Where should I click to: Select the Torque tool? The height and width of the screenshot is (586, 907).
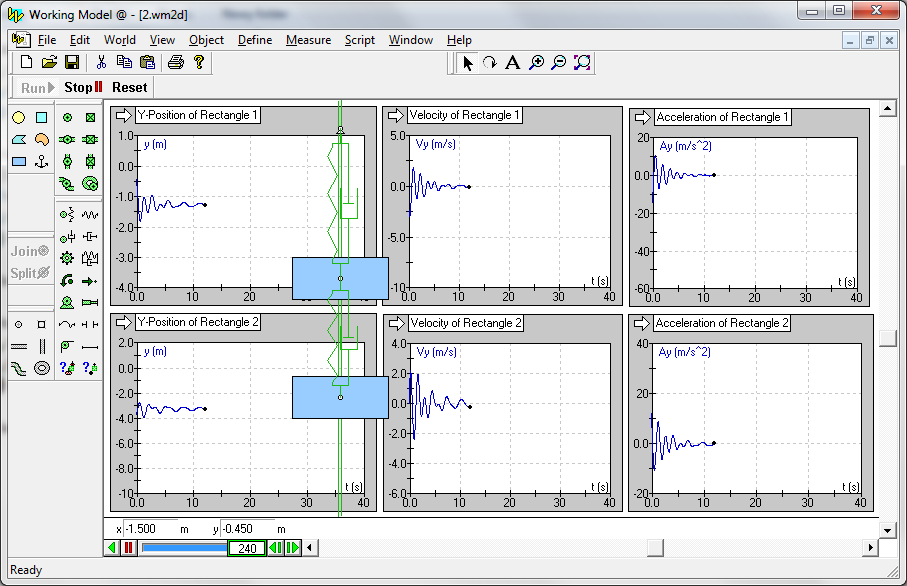(x=67, y=281)
